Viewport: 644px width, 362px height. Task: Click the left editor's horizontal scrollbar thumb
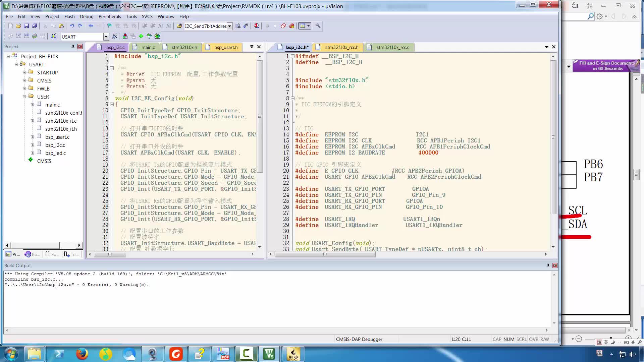click(x=110, y=254)
